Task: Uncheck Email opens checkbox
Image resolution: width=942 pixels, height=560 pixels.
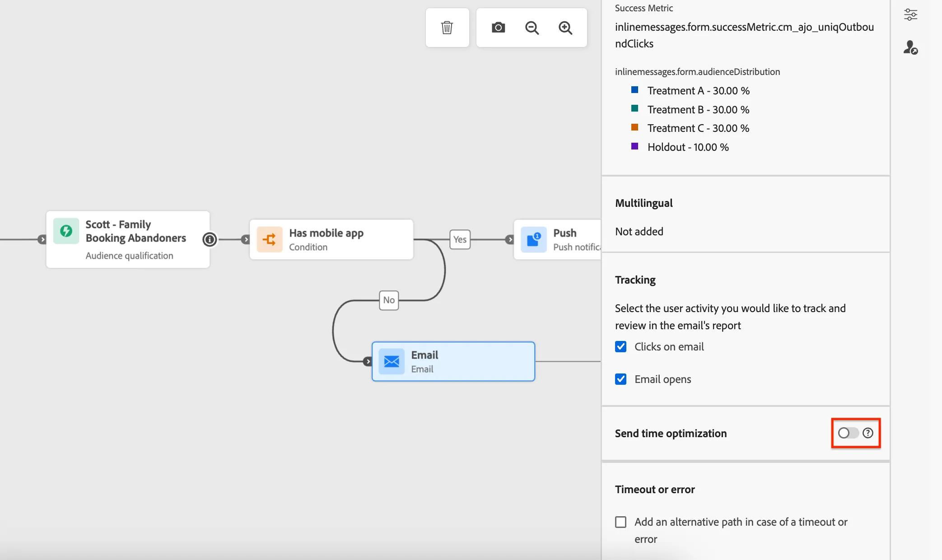Action: coord(621,379)
